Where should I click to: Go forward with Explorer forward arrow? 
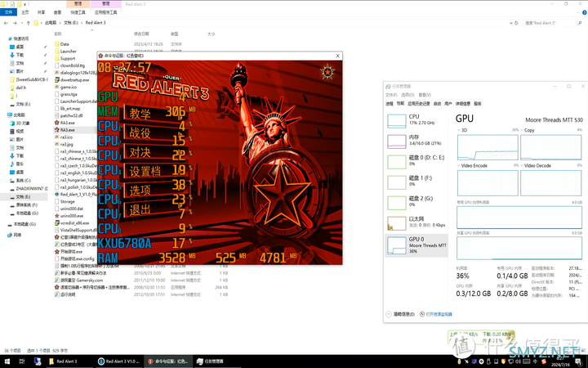click(15, 23)
